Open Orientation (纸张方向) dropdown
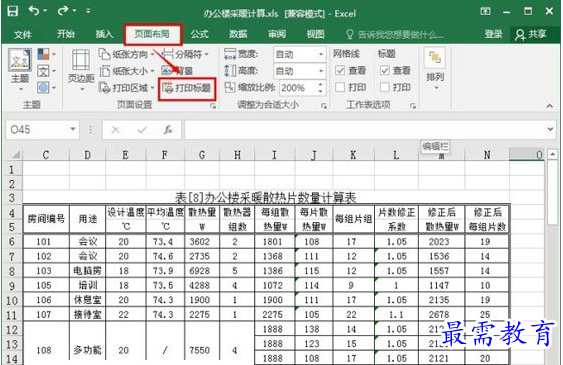 point(126,55)
